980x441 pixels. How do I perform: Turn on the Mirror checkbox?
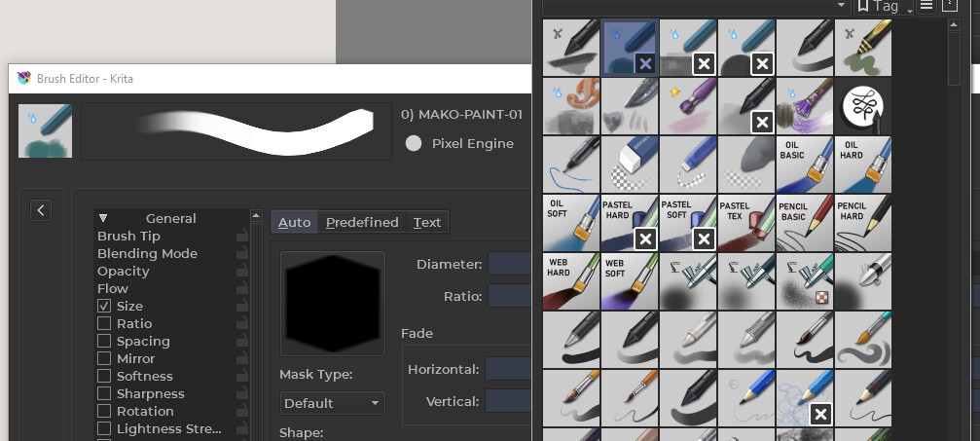point(104,358)
